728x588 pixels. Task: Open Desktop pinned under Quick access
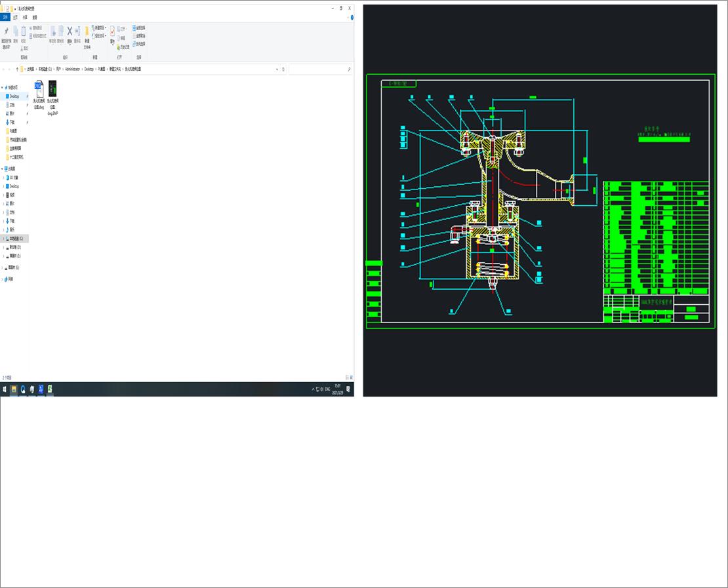pos(14,96)
